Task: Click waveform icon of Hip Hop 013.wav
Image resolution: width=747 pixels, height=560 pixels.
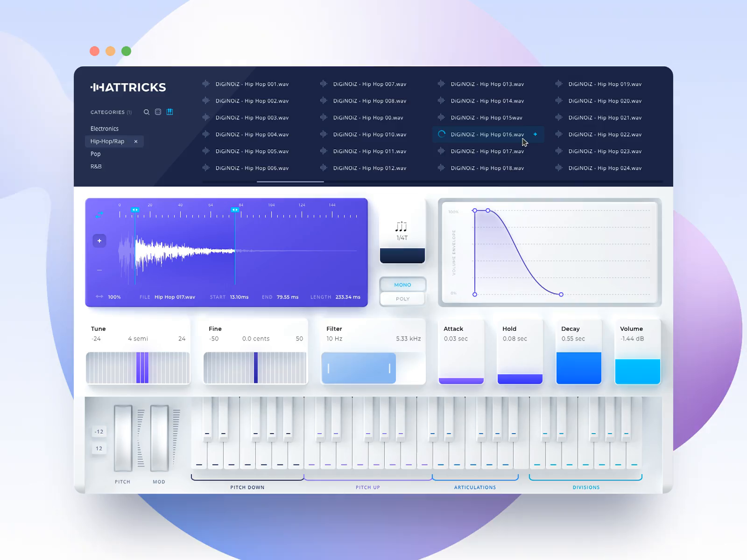Action: [441, 84]
